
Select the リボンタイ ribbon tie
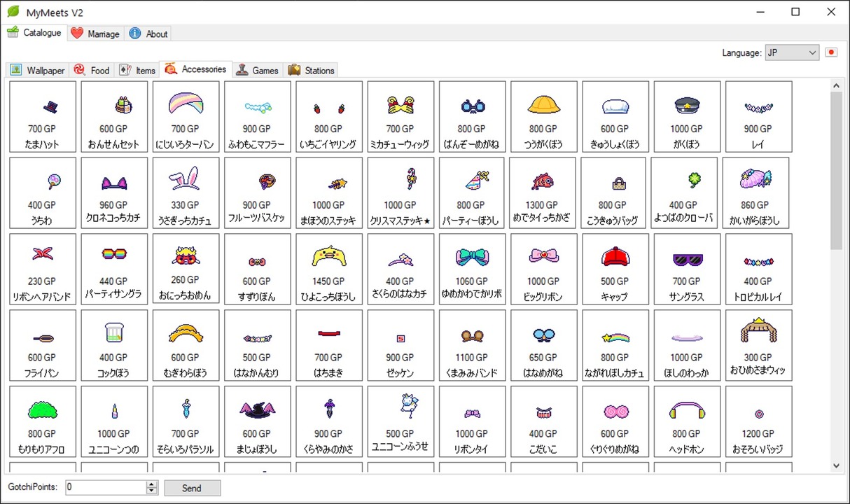tap(472, 421)
